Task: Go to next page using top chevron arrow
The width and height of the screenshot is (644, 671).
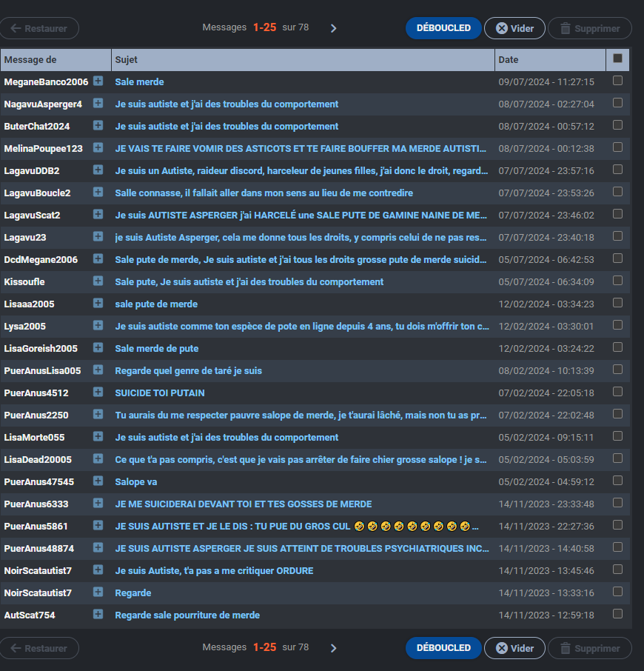Action: [333, 28]
